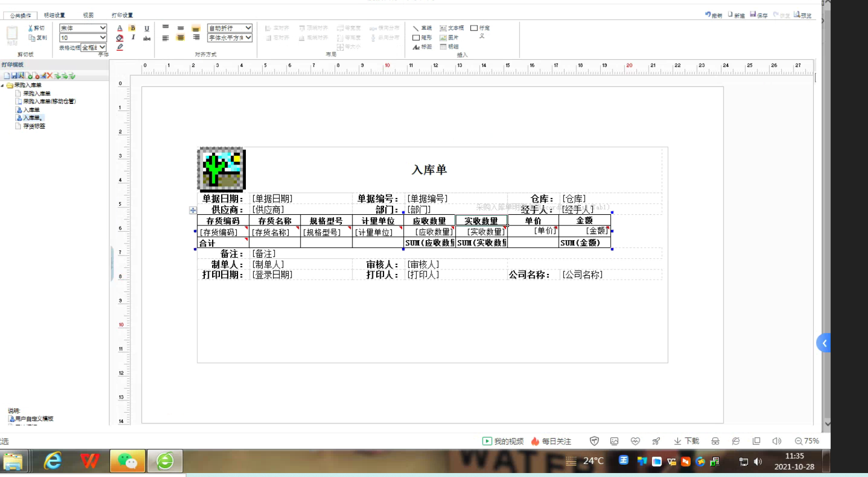Align text left horizontally
Viewport: 868px width, 477px height.
click(x=165, y=38)
